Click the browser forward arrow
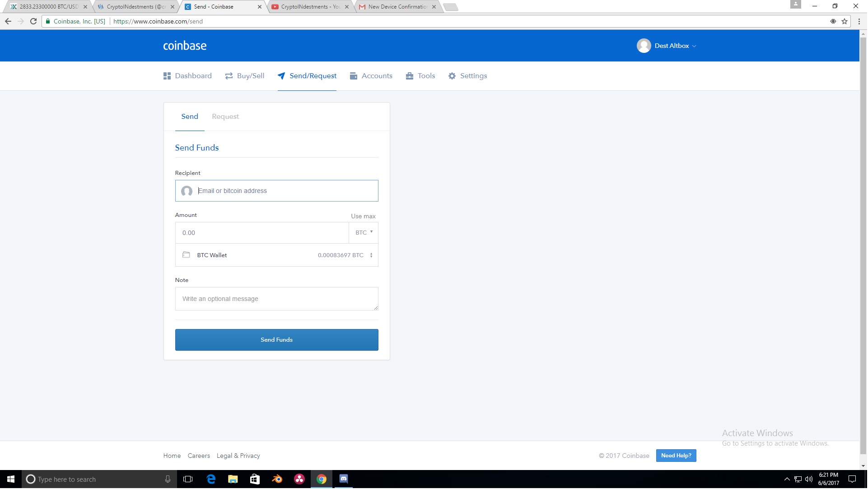 point(21,21)
